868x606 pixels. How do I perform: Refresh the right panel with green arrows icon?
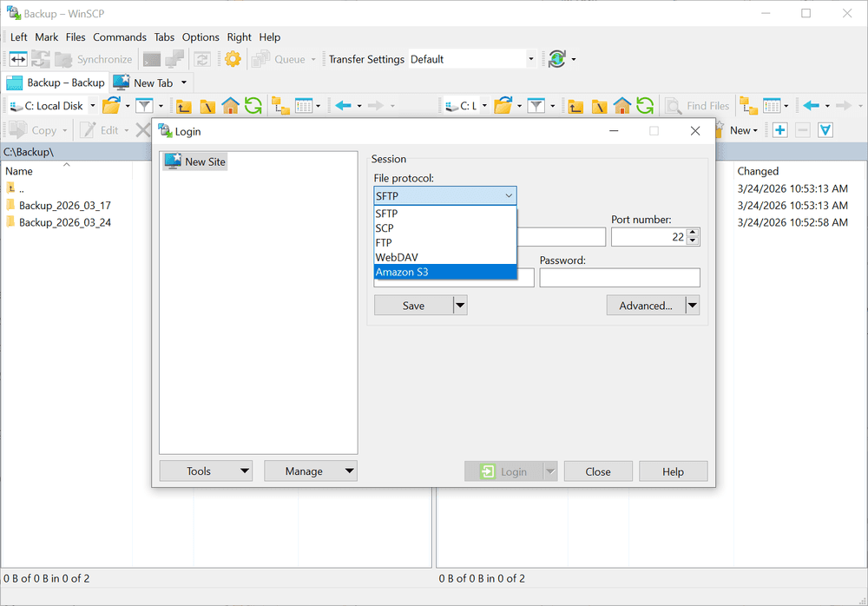(646, 105)
